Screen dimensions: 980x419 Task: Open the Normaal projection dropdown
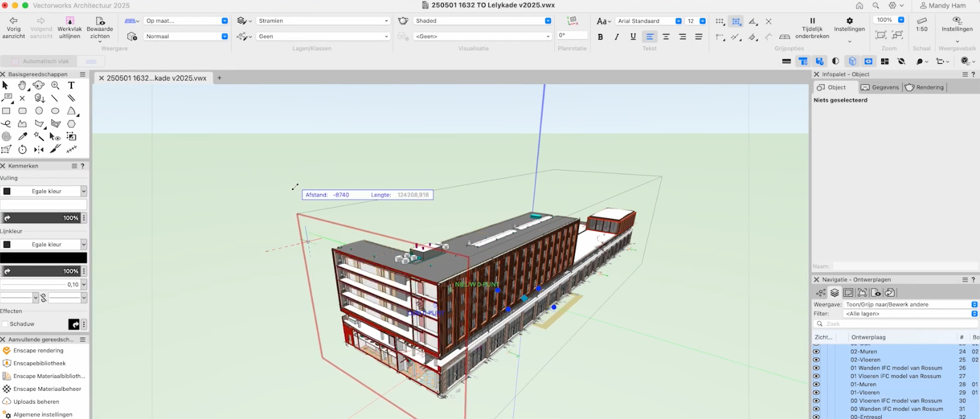point(186,36)
